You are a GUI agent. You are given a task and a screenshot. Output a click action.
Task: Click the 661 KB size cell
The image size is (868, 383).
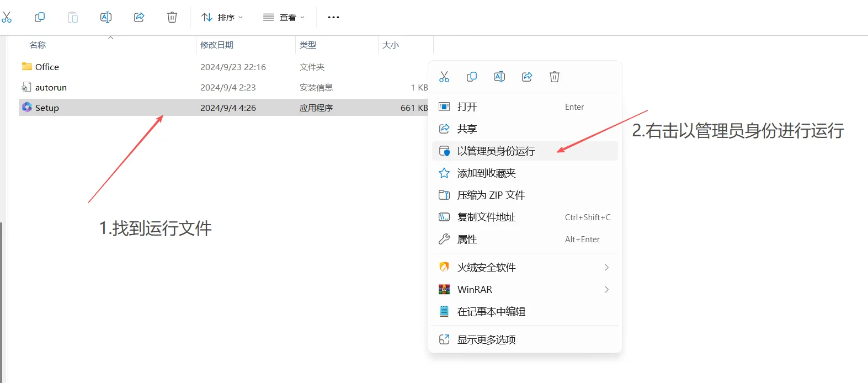tap(414, 108)
